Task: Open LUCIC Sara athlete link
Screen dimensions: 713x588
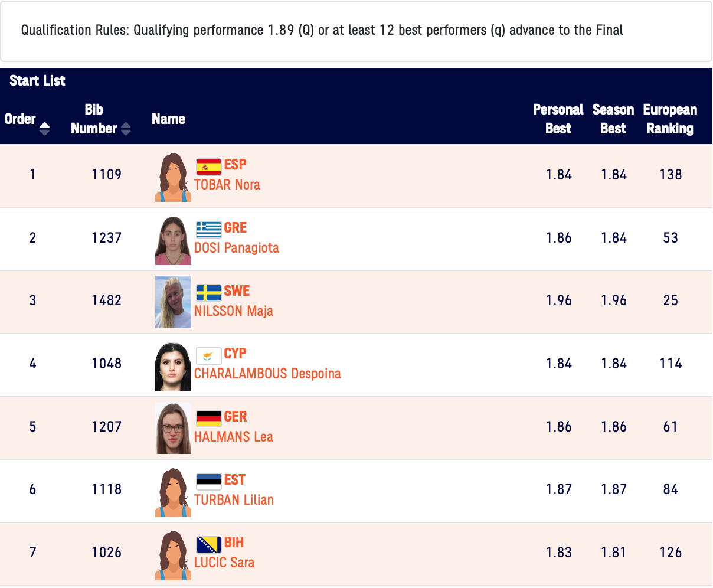Action: [224, 563]
